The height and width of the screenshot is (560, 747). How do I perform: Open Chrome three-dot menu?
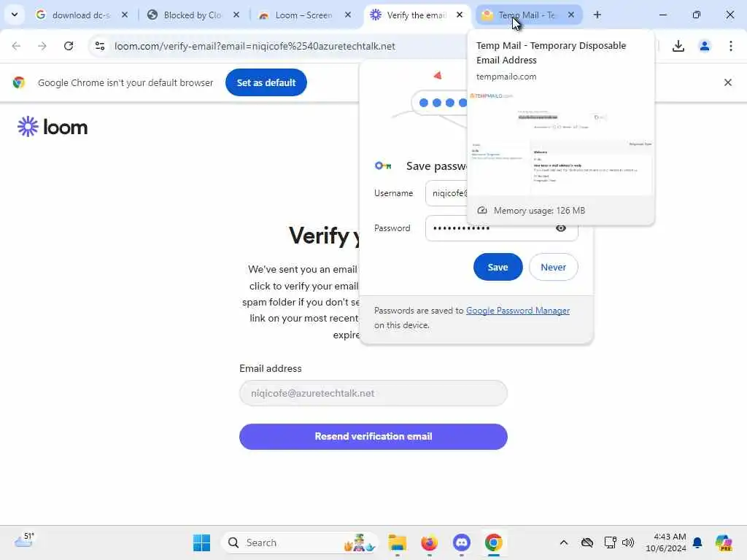pos(730,46)
